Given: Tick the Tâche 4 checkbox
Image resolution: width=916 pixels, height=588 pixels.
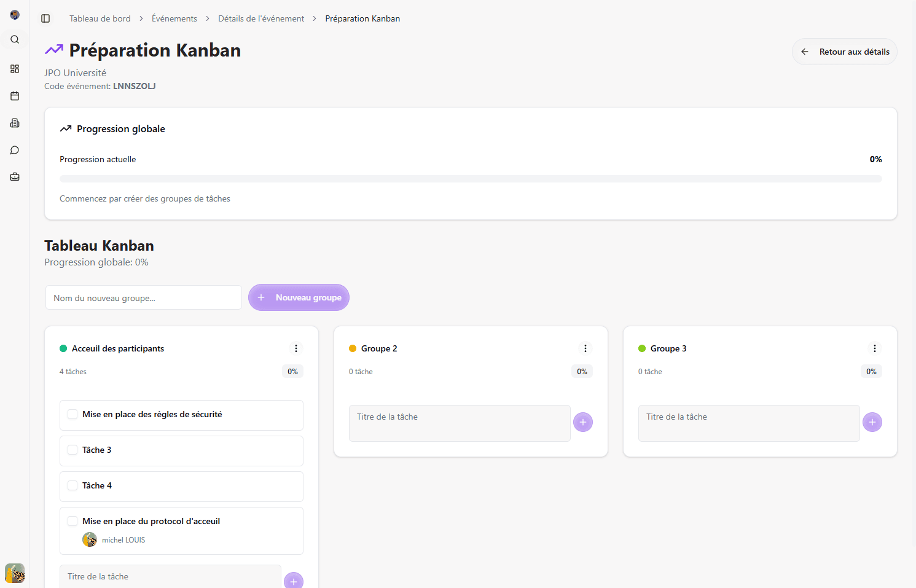Looking at the screenshot, I should tap(72, 486).
